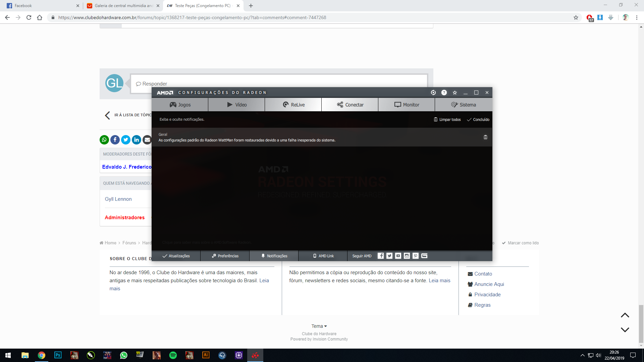Open WhatsApp from taskbar

pos(124,355)
